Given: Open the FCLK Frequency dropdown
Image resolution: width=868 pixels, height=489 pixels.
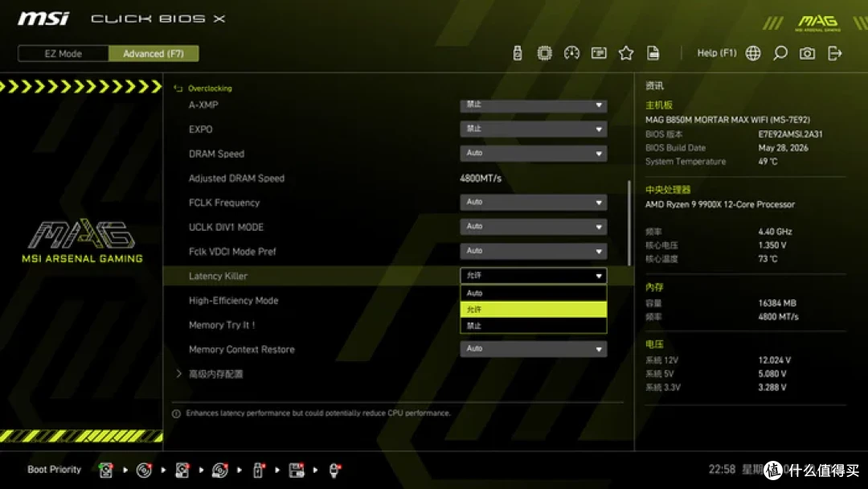Looking at the screenshot, I should pos(533,202).
